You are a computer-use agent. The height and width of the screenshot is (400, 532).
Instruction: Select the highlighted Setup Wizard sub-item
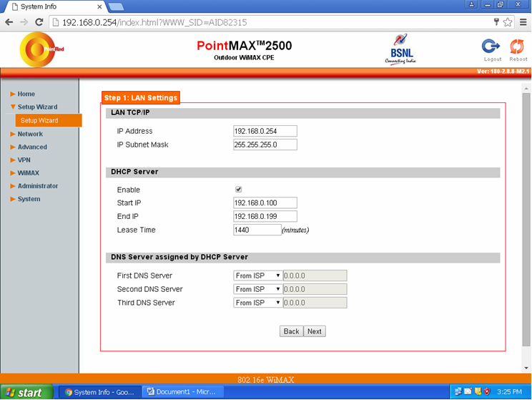[49, 120]
